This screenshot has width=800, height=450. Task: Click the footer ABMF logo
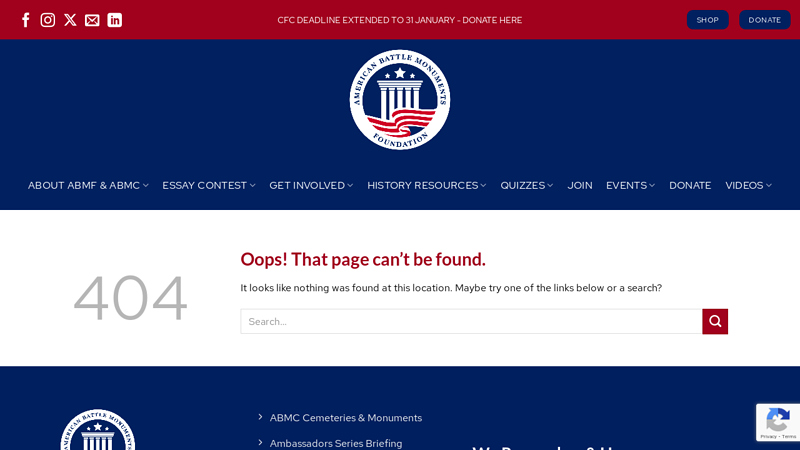(97, 430)
